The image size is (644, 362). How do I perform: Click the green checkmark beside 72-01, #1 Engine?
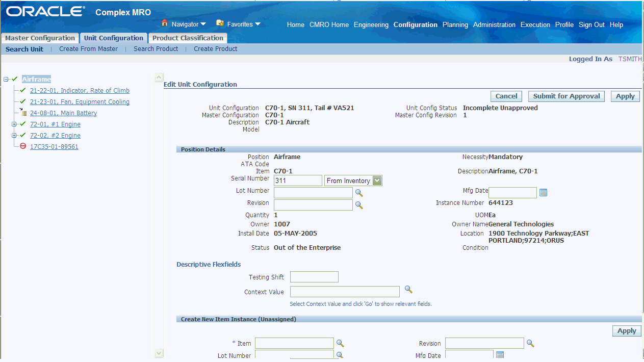(x=23, y=124)
